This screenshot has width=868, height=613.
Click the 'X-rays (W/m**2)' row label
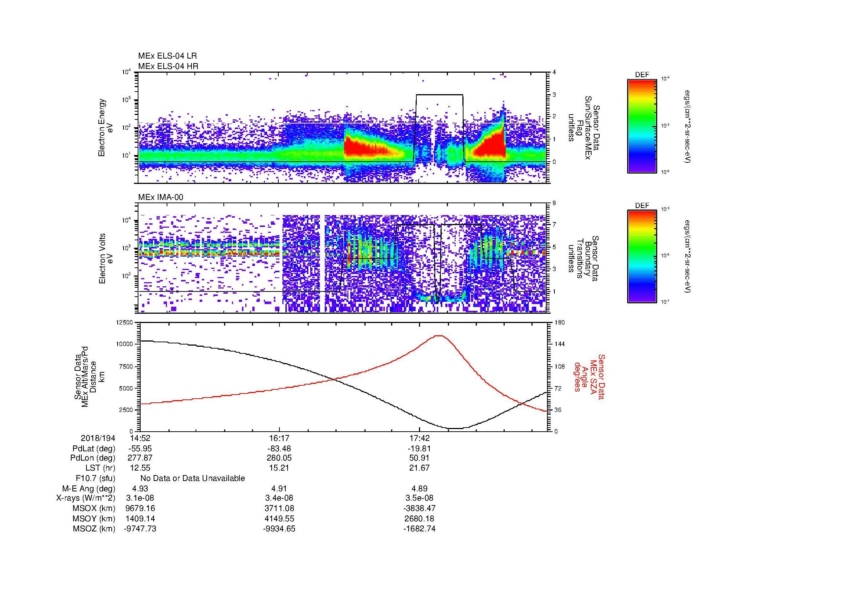(86, 498)
